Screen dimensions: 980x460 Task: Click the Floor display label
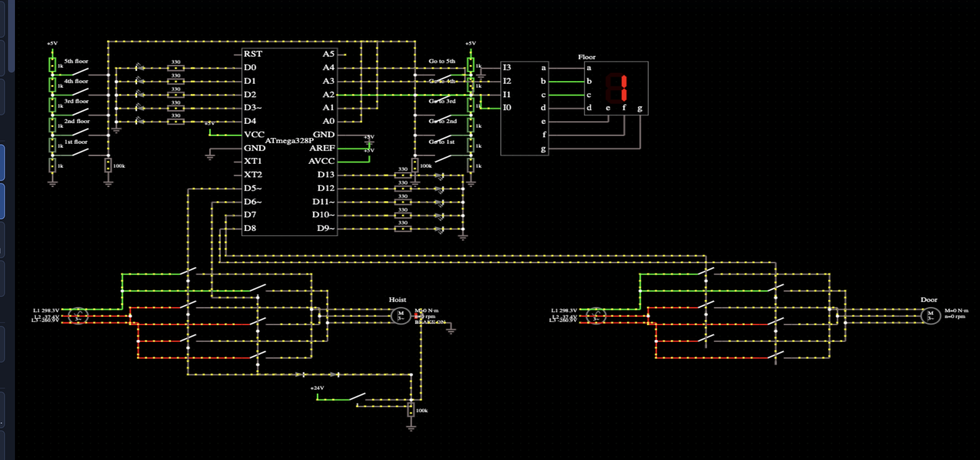click(x=587, y=57)
